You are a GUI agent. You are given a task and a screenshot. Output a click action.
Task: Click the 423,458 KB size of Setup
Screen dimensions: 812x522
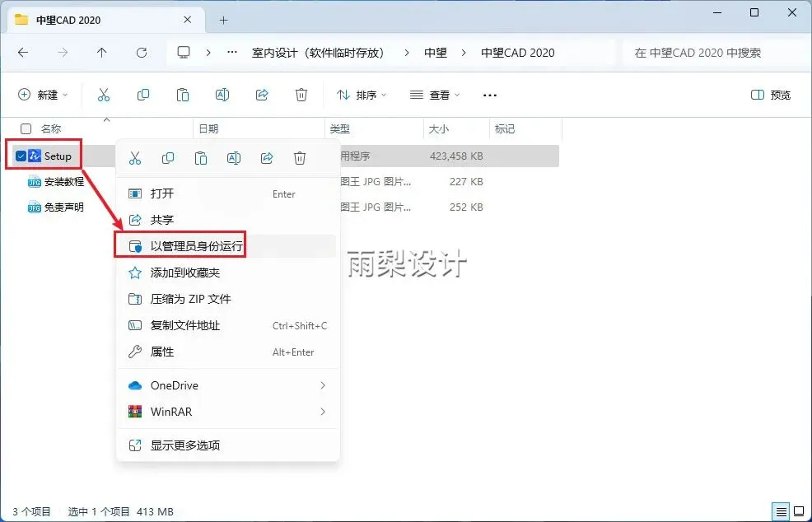[x=456, y=156]
